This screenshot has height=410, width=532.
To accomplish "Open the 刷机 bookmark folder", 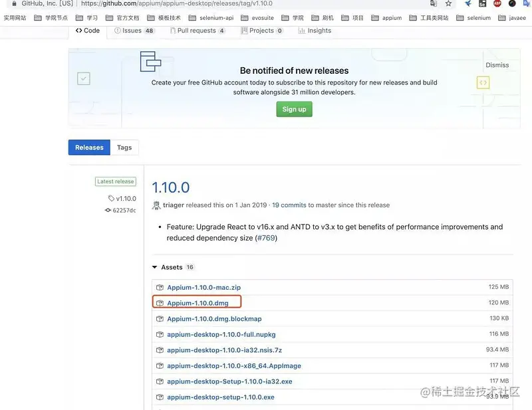I will point(323,18).
